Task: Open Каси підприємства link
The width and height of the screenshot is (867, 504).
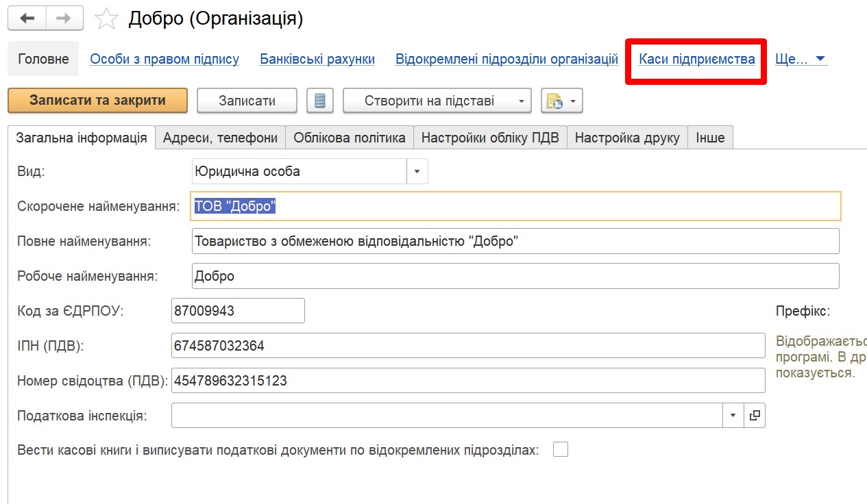Action: pyautogui.click(x=697, y=59)
